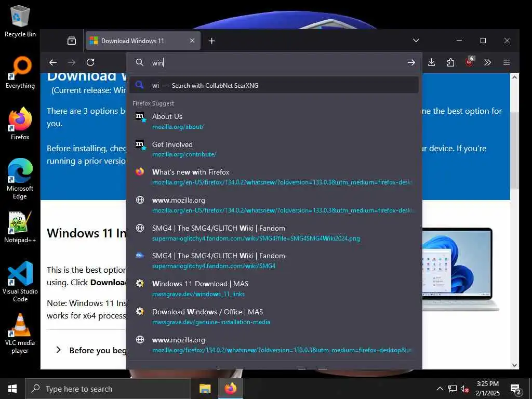
Task: Select the About Us mozilla.org suggestion
Action: coord(274,121)
